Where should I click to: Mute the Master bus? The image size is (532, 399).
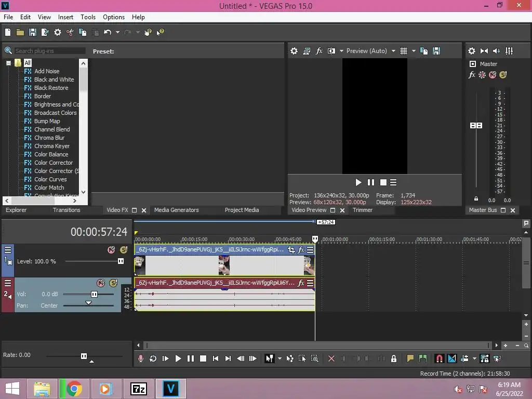click(493, 75)
